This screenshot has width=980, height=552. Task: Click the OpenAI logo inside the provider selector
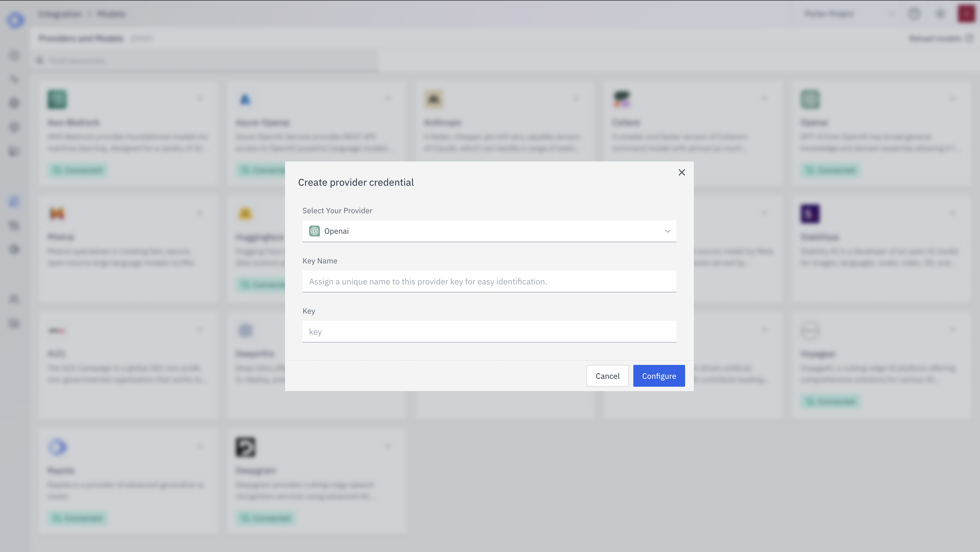click(314, 231)
